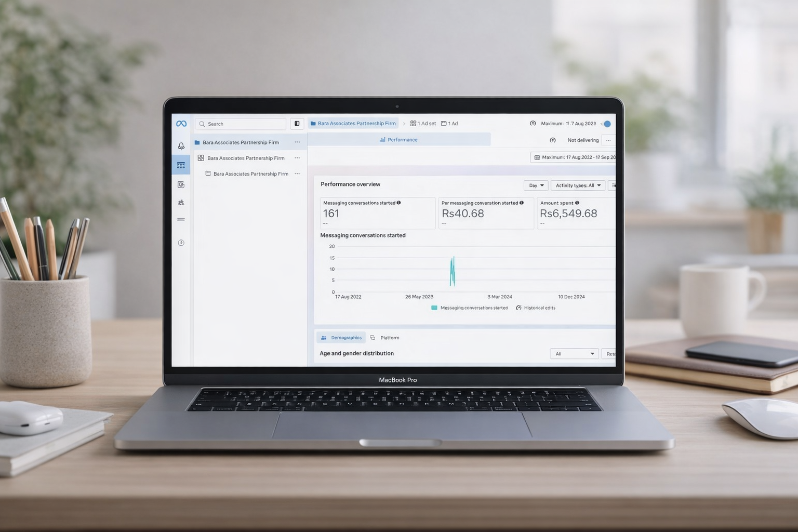Select the Performance tab
Image resolution: width=798 pixels, height=532 pixels.
point(398,140)
